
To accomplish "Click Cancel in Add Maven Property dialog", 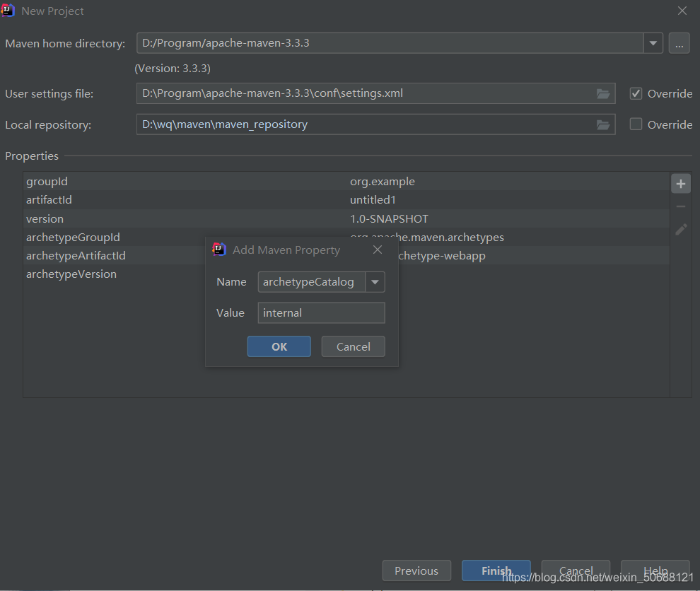I will 353,347.
